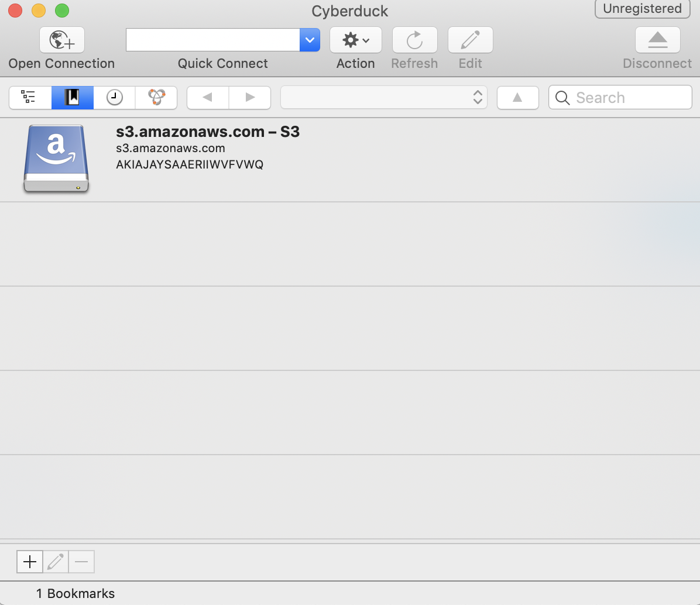Open the Action gear menu
This screenshot has width=700, height=605.
(355, 40)
